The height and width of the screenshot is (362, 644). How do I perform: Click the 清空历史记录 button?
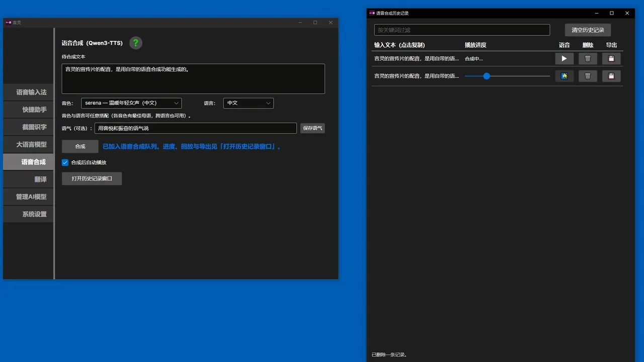pos(588,30)
